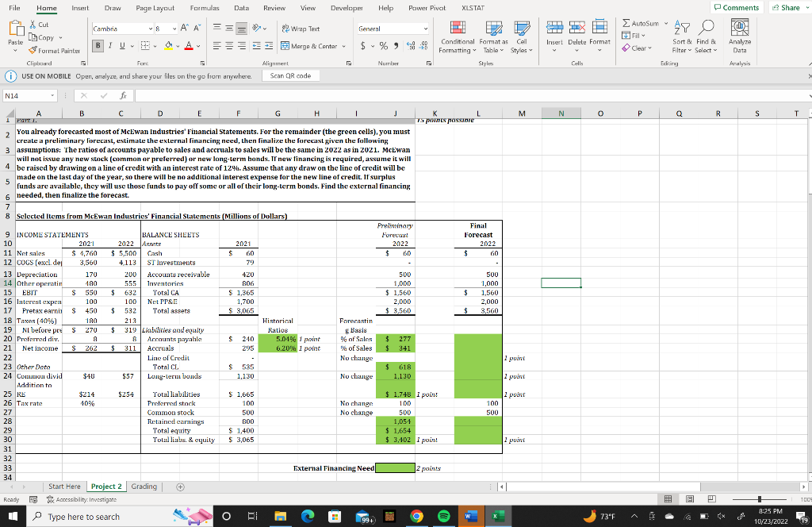
Task: Open the Formulas ribbon tab
Action: [205, 8]
